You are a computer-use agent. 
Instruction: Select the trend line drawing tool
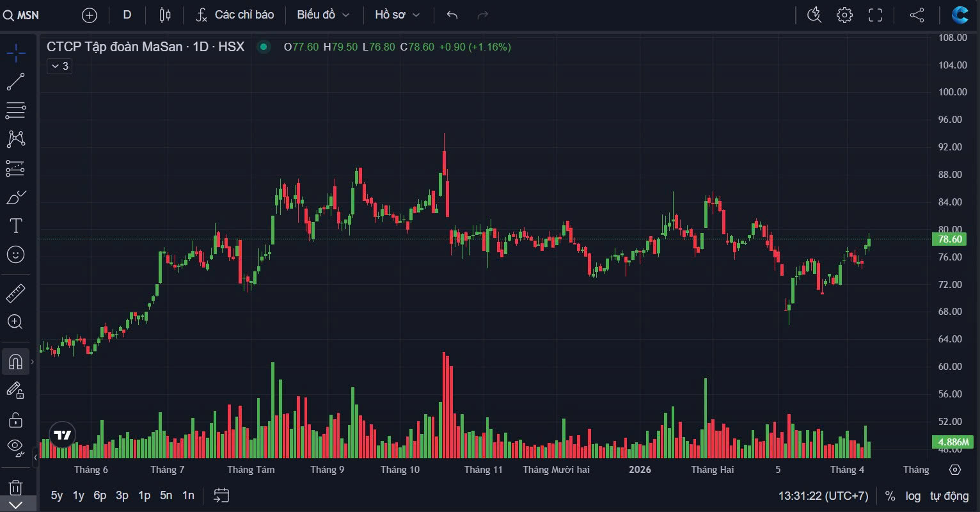[x=15, y=82]
